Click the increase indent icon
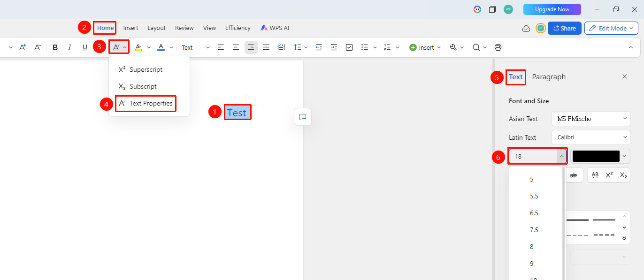This screenshot has width=644, height=280. pyautogui.click(x=334, y=47)
